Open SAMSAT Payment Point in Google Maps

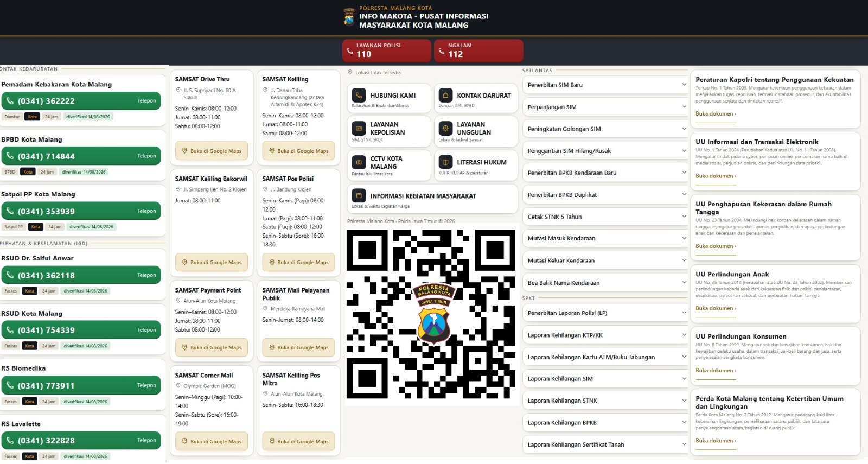[x=212, y=347]
